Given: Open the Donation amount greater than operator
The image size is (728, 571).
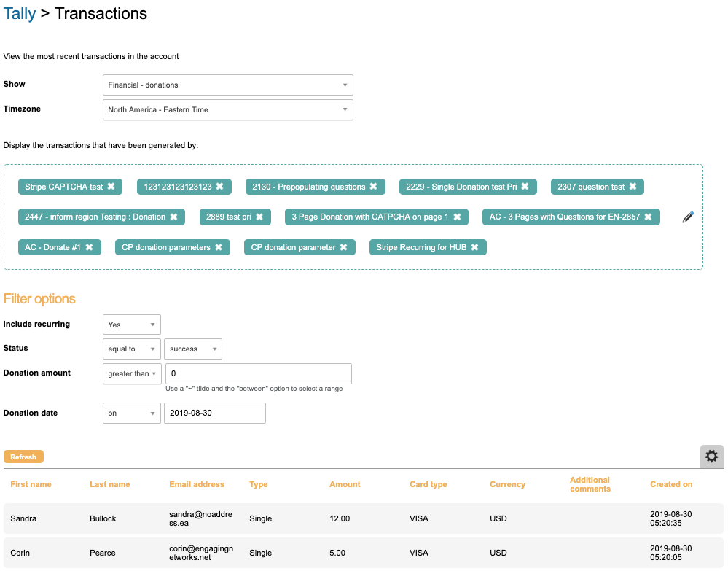Looking at the screenshot, I should (132, 373).
